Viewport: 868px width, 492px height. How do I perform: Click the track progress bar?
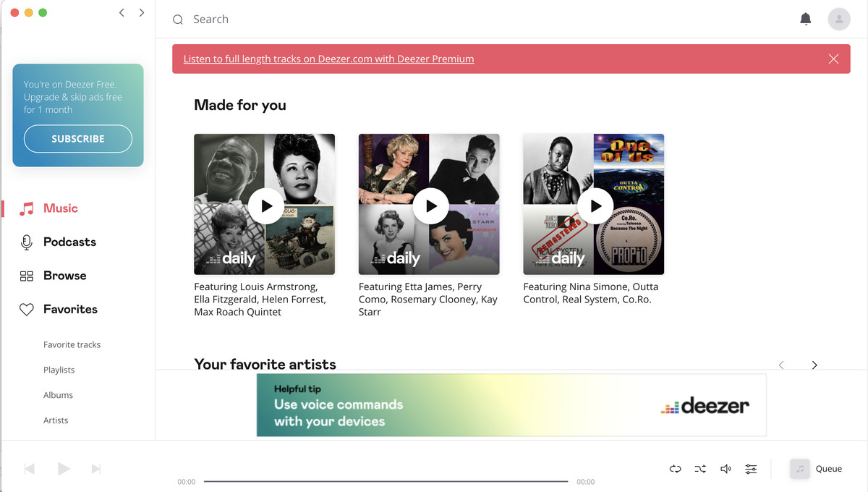point(386,481)
